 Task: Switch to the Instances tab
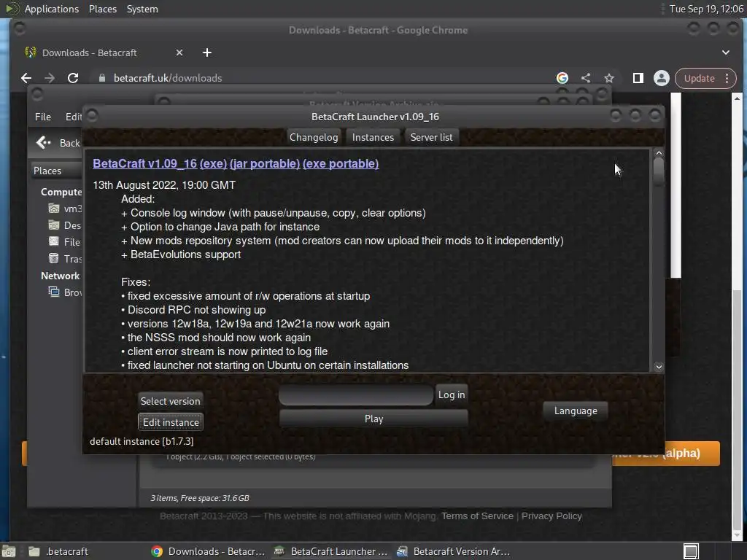click(x=373, y=137)
